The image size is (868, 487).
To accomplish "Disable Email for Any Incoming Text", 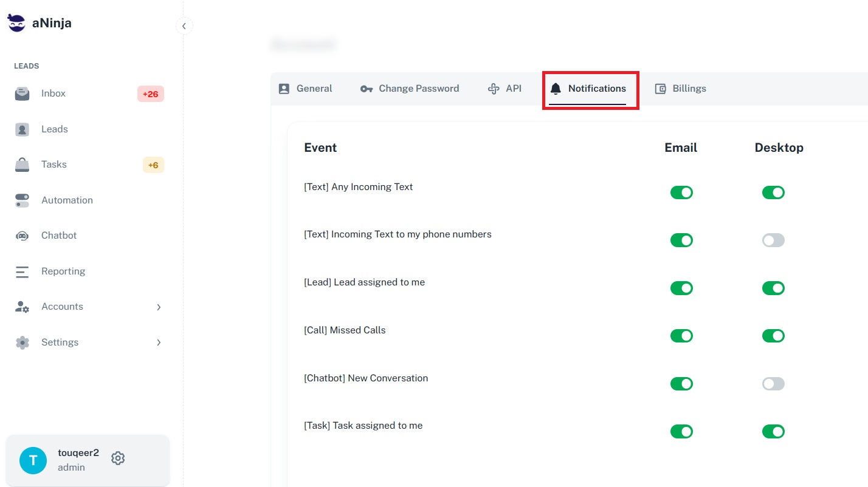I will pos(681,192).
